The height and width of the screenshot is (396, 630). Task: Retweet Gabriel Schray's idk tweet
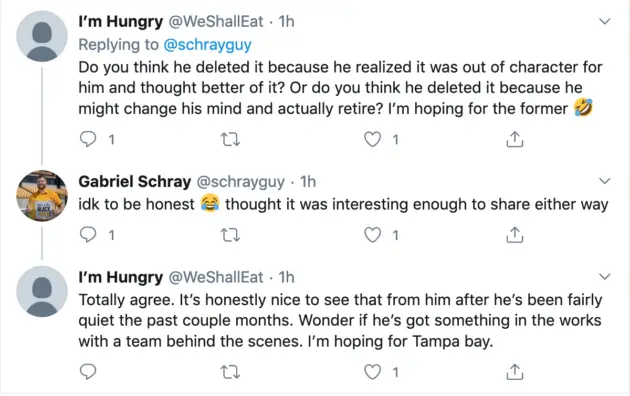231,235
